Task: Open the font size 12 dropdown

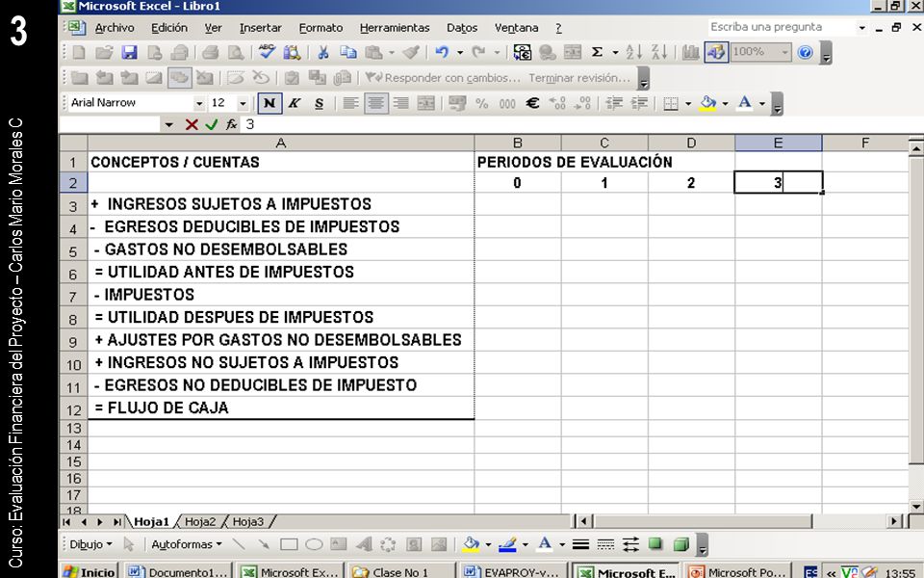Action: tap(243, 103)
